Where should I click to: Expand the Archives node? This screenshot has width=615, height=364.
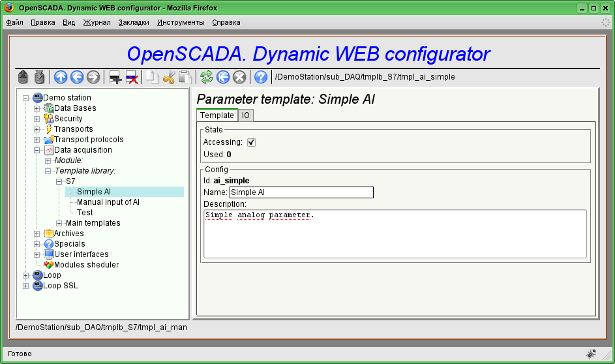(37, 234)
